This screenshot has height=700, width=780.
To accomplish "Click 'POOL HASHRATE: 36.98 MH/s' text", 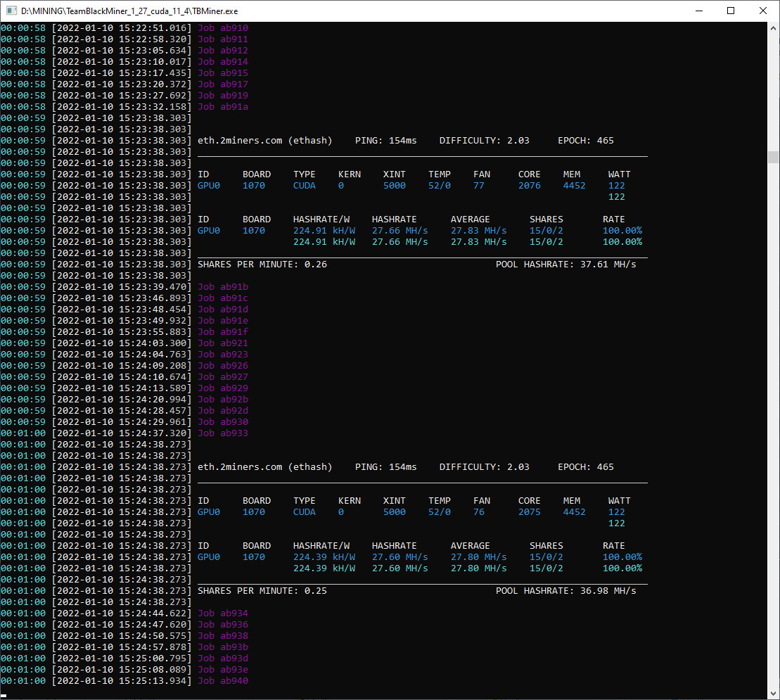I will (566, 591).
